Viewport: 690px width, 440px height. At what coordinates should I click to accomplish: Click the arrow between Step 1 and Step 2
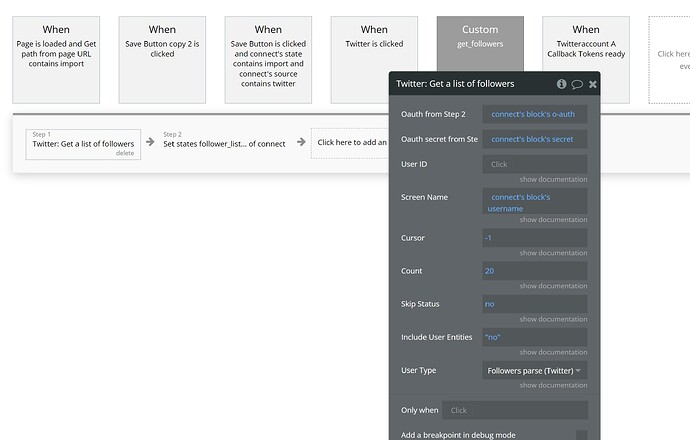pyautogui.click(x=150, y=142)
